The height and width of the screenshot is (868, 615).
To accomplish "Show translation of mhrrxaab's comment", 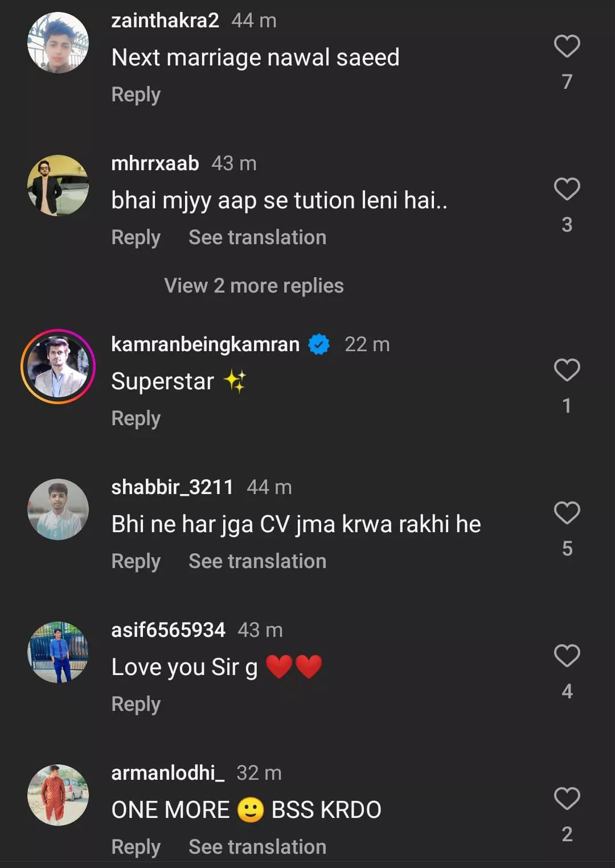I will 257,237.
